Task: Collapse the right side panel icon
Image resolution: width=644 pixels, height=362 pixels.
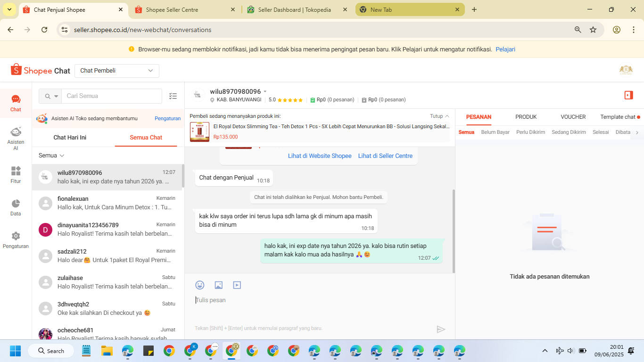Action: (628, 95)
